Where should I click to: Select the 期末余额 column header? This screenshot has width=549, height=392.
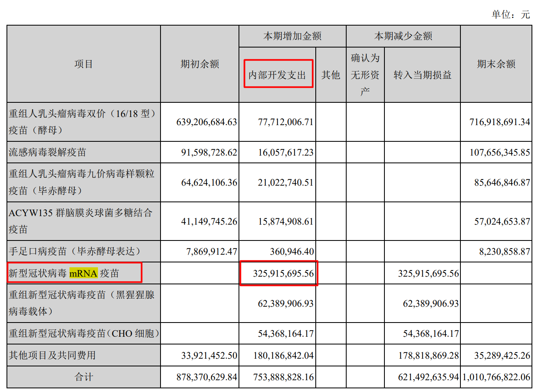click(496, 64)
